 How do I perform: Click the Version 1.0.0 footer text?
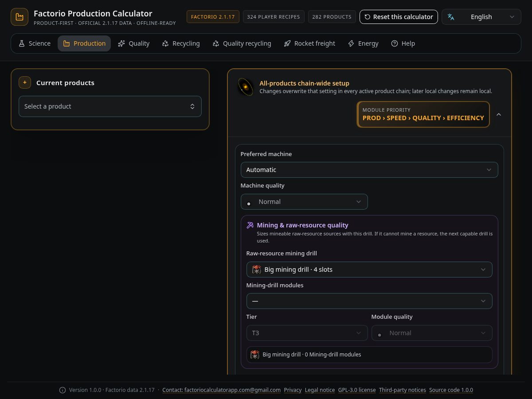pos(112,390)
